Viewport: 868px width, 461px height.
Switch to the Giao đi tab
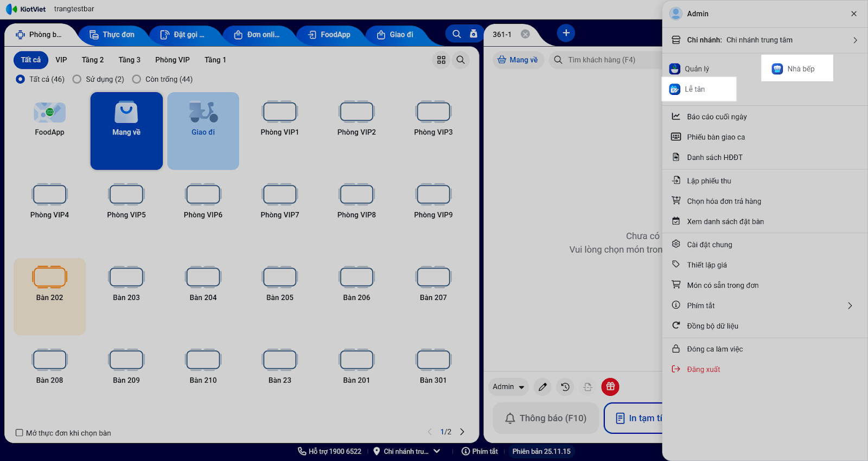click(395, 34)
